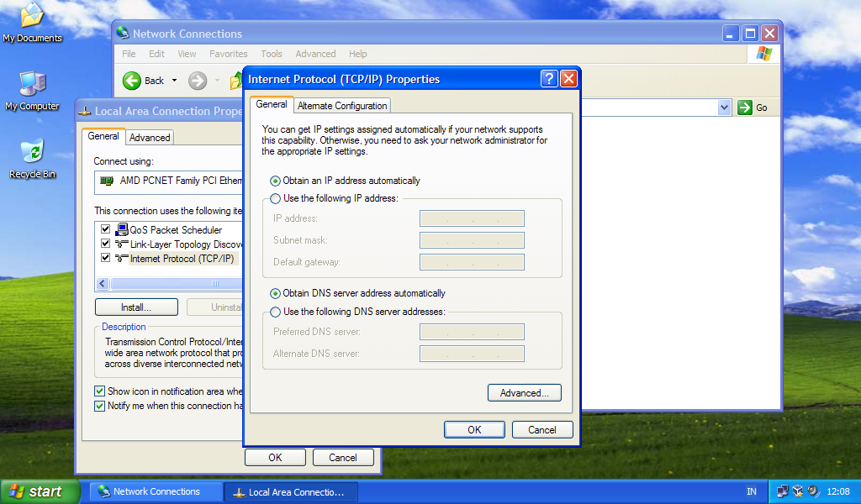Image resolution: width=861 pixels, height=504 pixels.
Task: Open the Favorites menu
Action: 229,54
